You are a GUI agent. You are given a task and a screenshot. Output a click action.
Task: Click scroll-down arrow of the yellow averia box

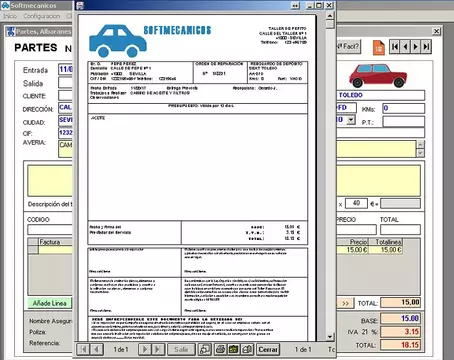[420, 153]
